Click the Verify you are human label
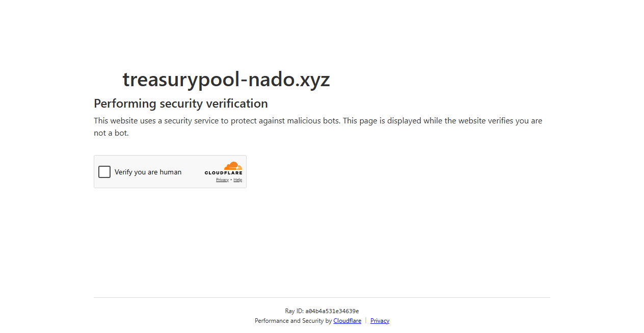This screenshot has height=333, width=644. click(148, 172)
